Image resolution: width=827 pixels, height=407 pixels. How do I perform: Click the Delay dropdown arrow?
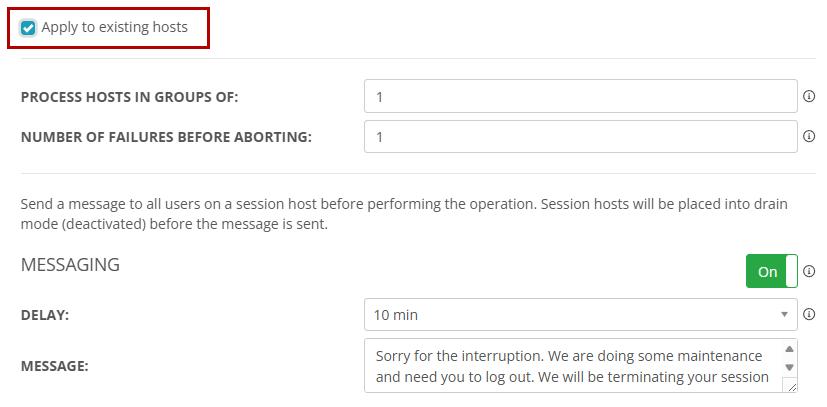click(784, 315)
